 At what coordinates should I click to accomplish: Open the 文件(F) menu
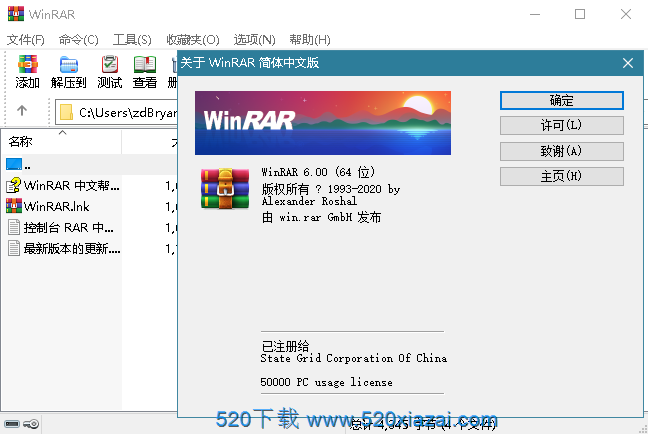[x=26, y=40]
